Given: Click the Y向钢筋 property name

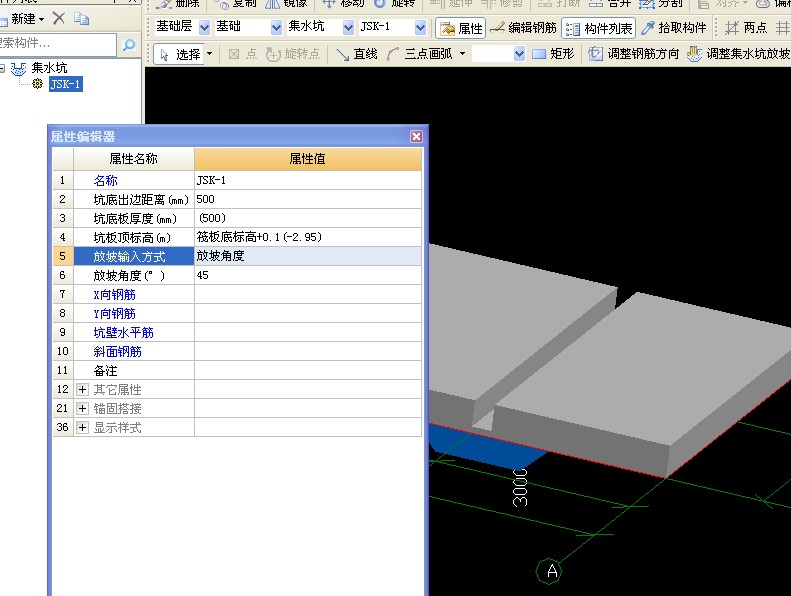Looking at the screenshot, I should [115, 313].
